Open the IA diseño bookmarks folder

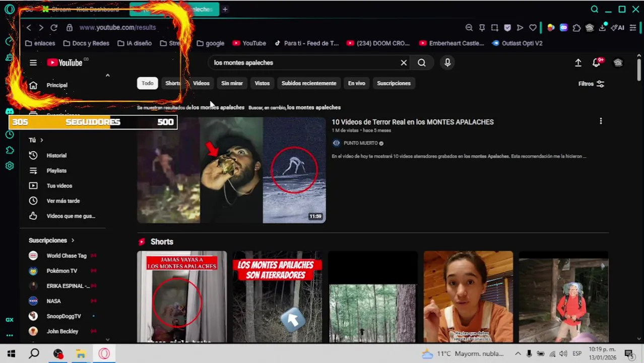[x=135, y=43]
